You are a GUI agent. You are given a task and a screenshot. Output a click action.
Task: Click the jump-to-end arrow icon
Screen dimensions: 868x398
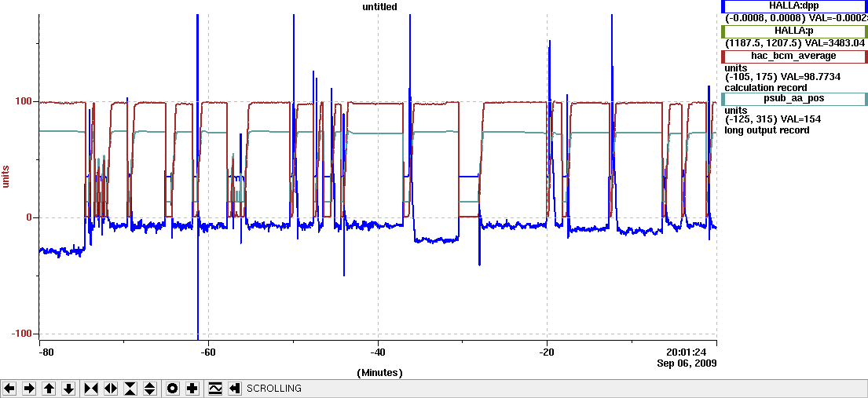(x=235, y=389)
